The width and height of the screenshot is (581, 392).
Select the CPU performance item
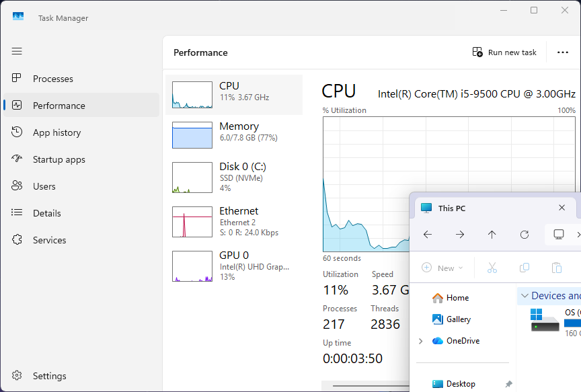pos(234,95)
